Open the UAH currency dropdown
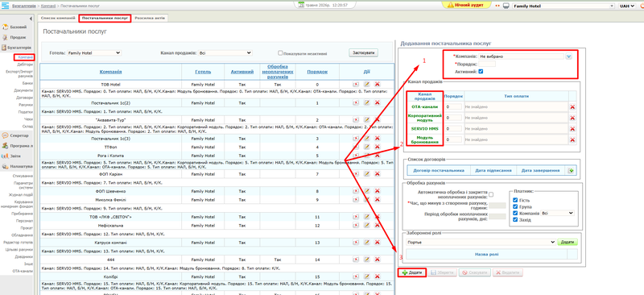The height and width of the screenshot is (295, 644). point(627,6)
